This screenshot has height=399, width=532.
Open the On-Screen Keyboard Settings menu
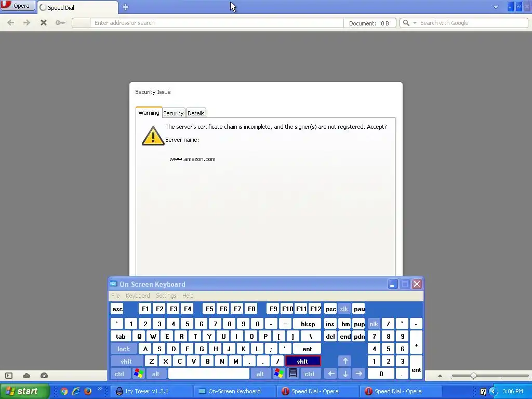click(166, 296)
